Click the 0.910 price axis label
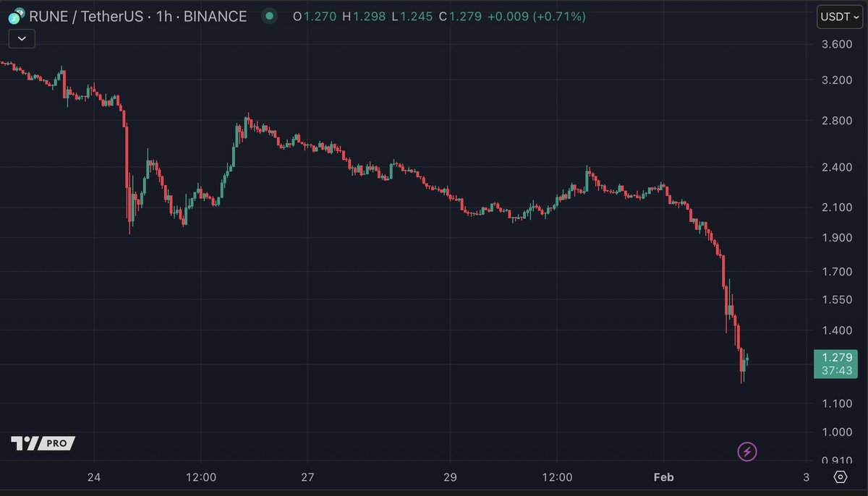 coord(838,461)
